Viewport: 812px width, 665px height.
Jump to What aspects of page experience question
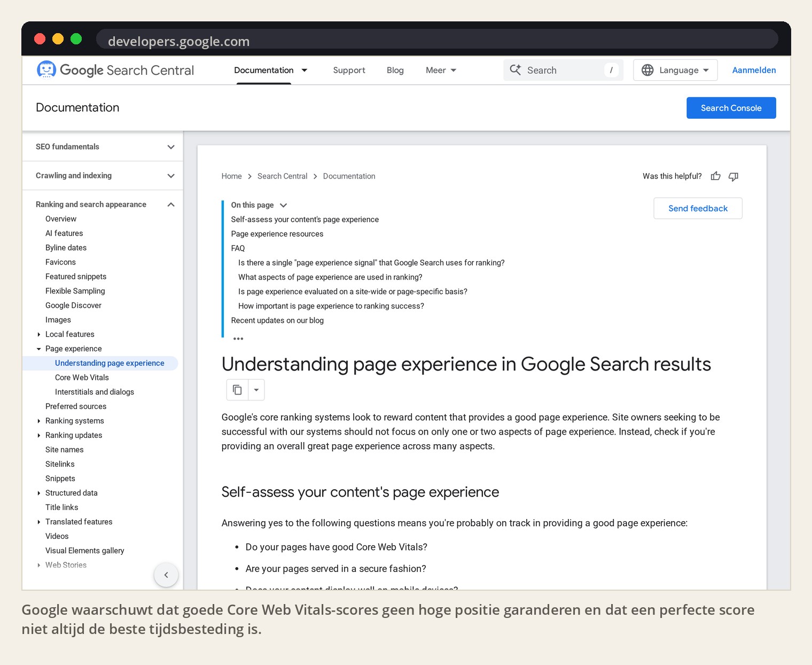click(330, 277)
